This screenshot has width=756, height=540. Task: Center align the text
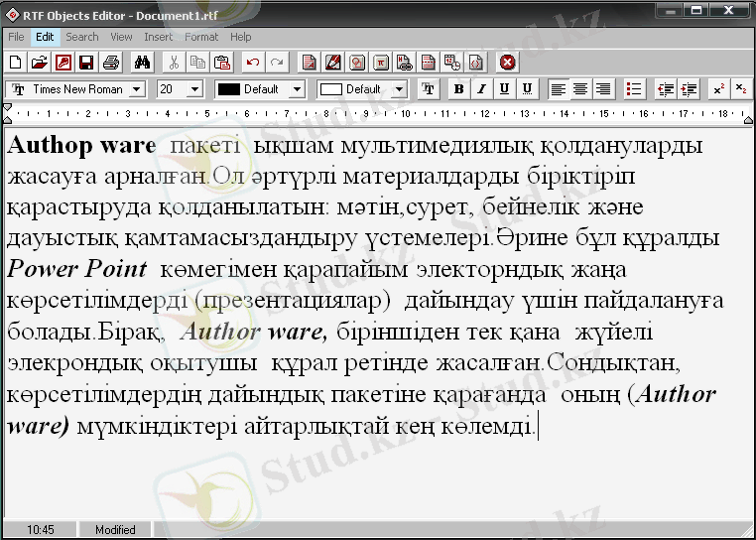tap(580, 89)
